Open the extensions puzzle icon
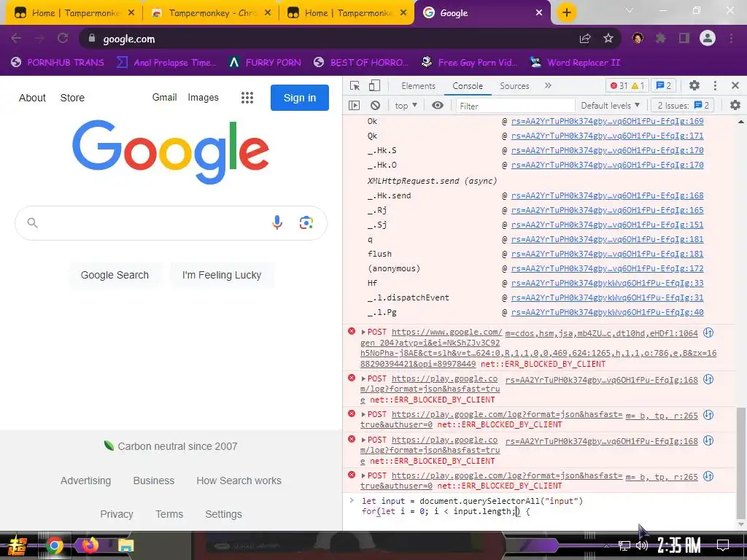The height and width of the screenshot is (560, 747). pos(661,38)
